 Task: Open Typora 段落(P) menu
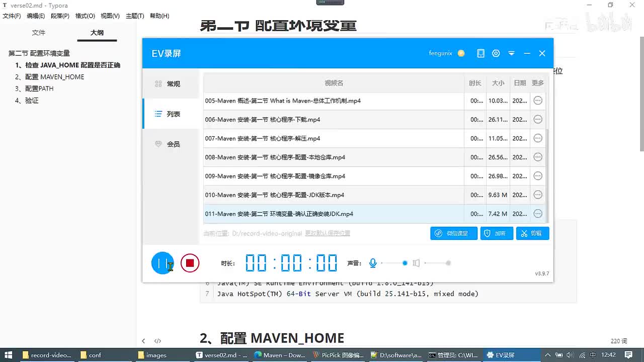coord(60,16)
